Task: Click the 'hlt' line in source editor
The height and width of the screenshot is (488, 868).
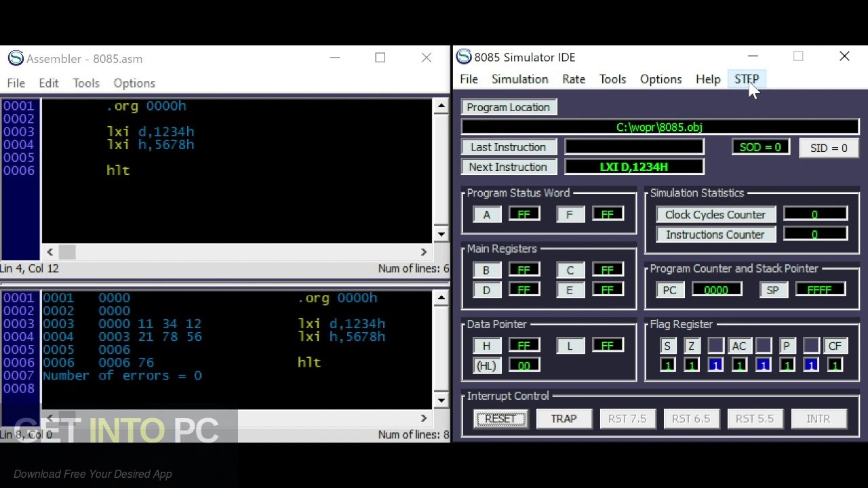Action: pyautogui.click(x=118, y=170)
